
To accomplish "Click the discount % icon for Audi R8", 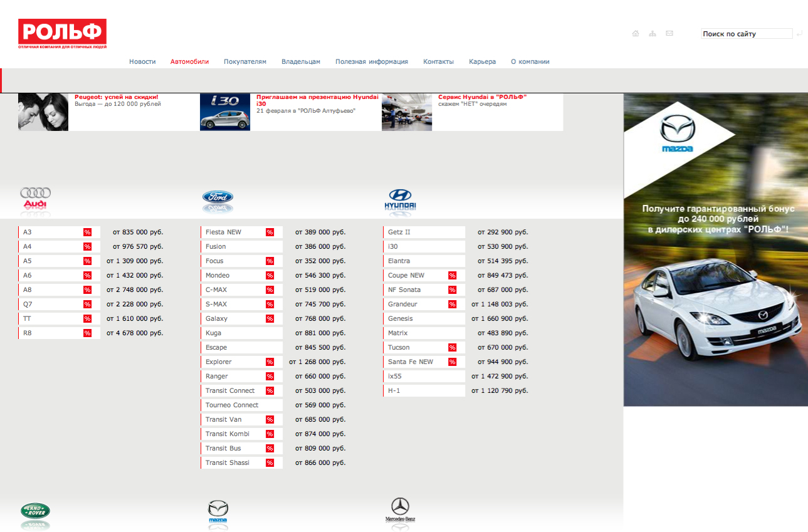I will (x=87, y=333).
